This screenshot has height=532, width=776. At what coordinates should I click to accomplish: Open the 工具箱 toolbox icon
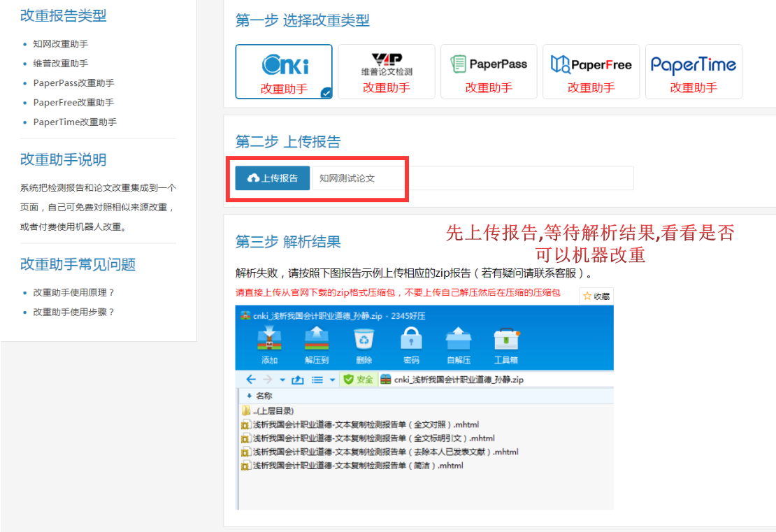point(505,340)
